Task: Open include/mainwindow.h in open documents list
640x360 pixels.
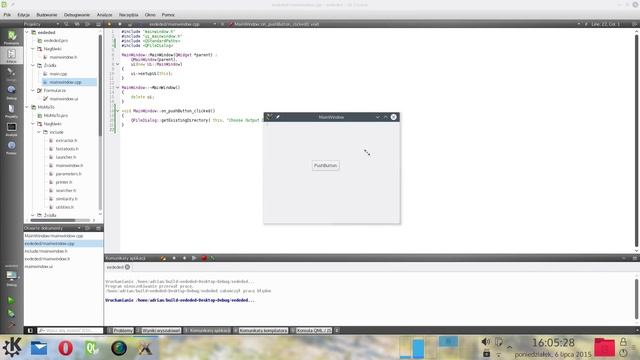Action: click(46, 251)
